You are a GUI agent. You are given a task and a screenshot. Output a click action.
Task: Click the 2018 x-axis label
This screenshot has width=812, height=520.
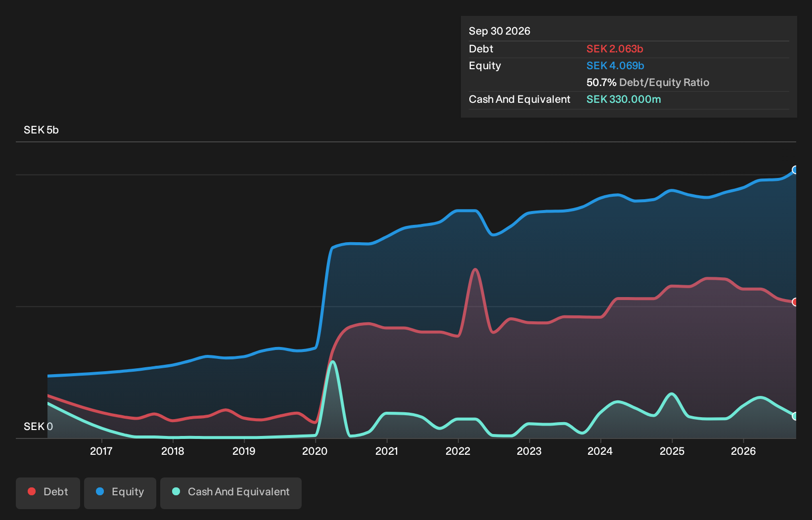[173, 451]
